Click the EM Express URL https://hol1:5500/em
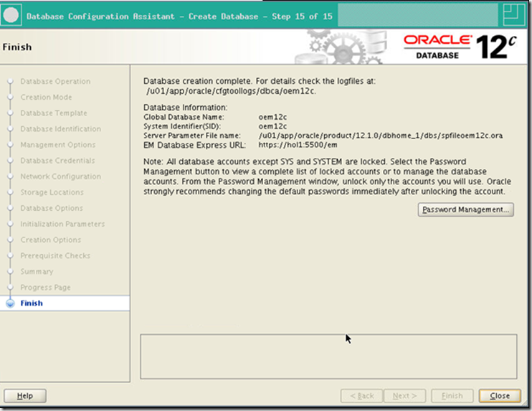This screenshot has width=532, height=411. click(298, 145)
